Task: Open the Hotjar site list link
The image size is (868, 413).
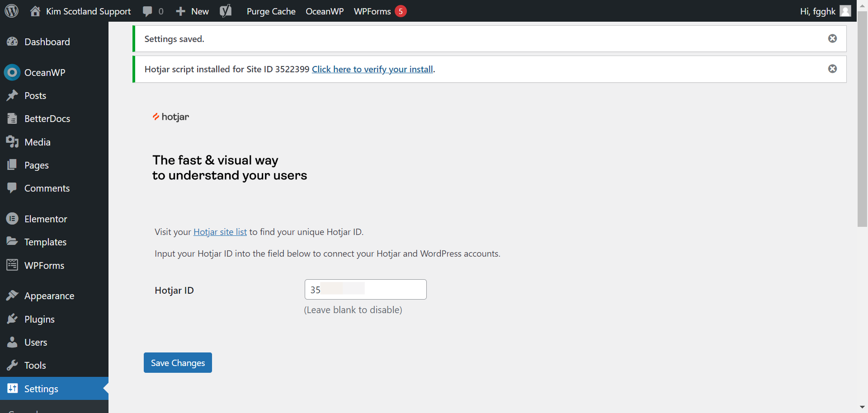Action: [220, 232]
